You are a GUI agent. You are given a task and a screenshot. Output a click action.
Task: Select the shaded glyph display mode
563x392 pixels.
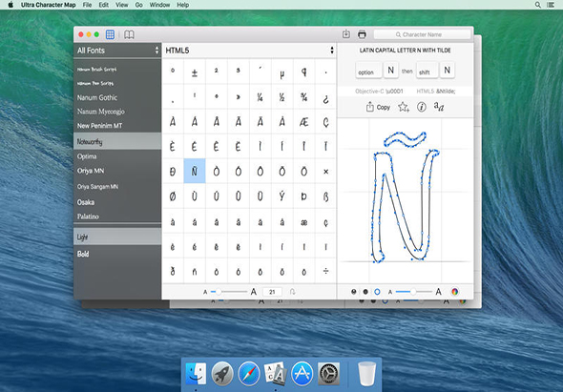[354, 292]
